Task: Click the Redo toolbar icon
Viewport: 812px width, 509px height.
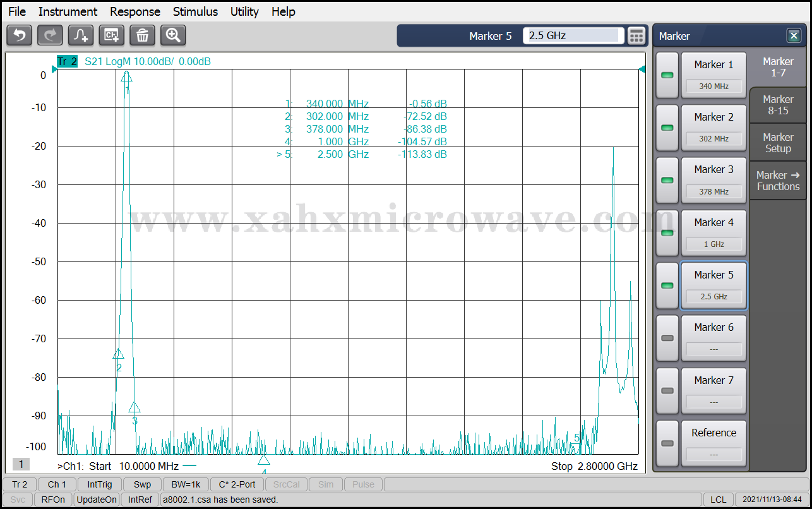Action: point(50,35)
